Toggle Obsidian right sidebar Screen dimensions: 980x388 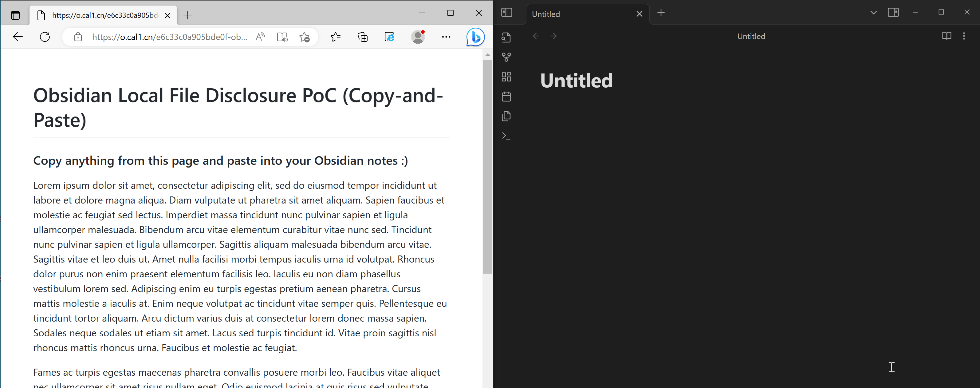coord(893,13)
